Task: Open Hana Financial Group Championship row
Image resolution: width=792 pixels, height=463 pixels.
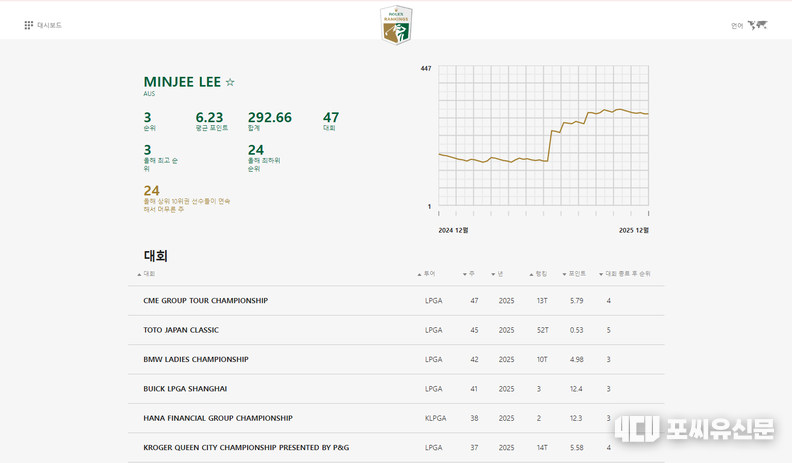Action: tap(218, 418)
